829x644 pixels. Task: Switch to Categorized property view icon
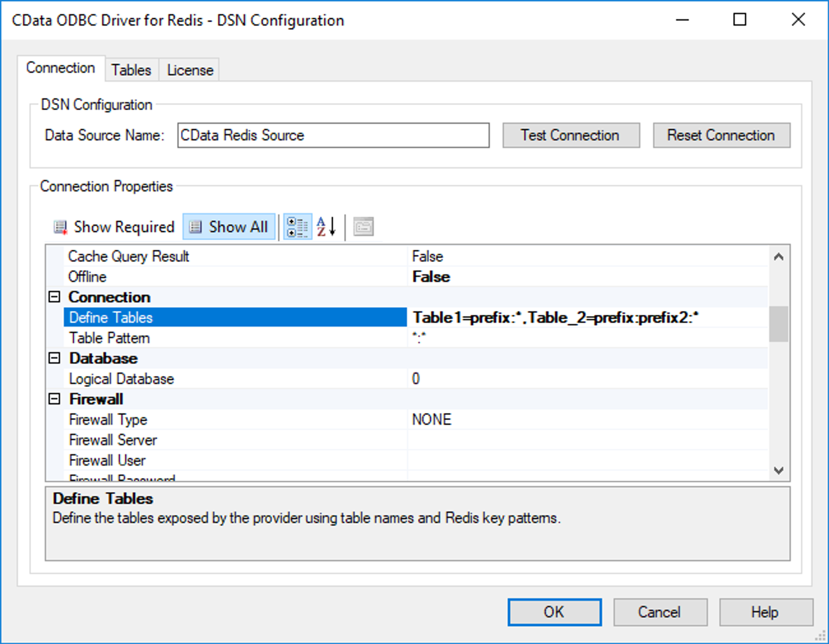coord(297,227)
